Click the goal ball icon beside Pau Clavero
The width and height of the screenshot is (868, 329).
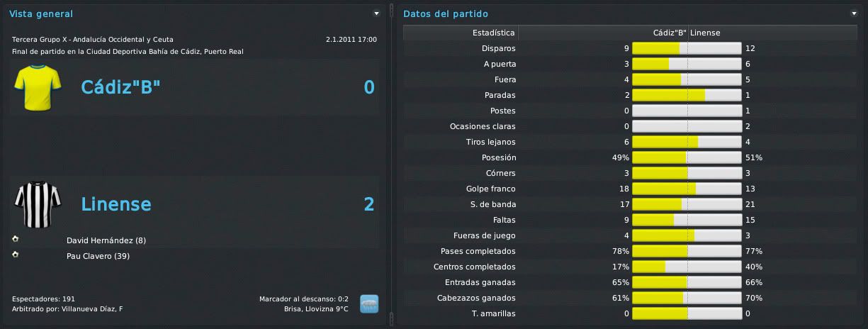(16, 255)
